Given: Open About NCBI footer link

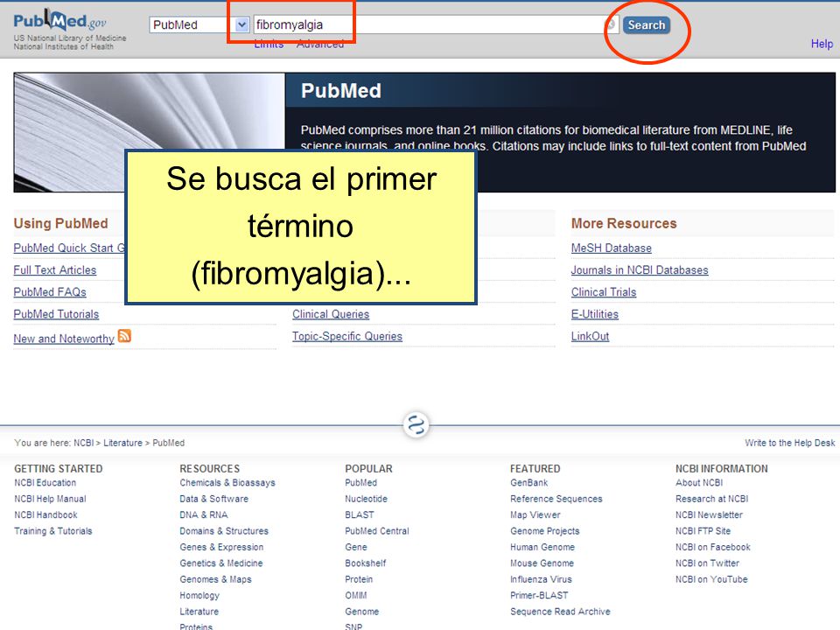Looking at the screenshot, I should click(x=698, y=483).
